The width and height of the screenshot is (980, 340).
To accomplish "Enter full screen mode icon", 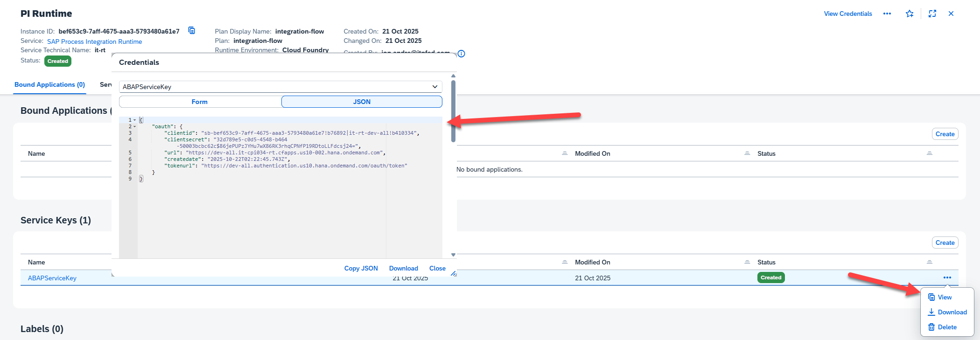I will point(932,14).
